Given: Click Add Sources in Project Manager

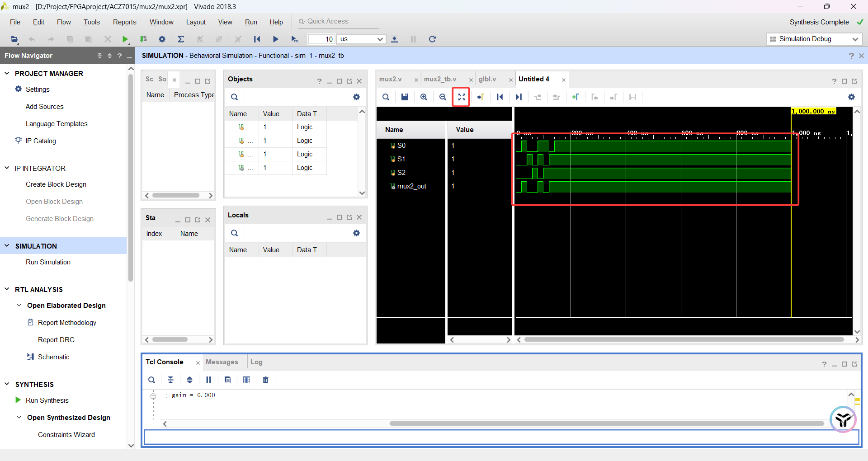Looking at the screenshot, I should click(x=44, y=107).
